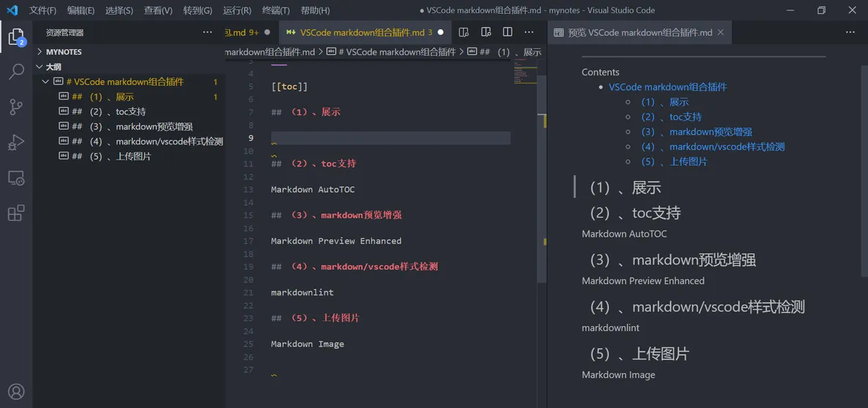
Task: Open the 编辑(E) menu
Action: (80, 10)
